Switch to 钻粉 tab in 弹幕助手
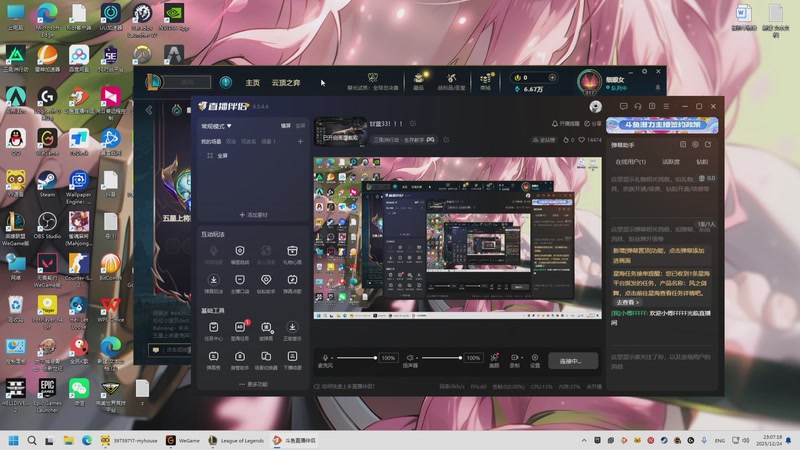The width and height of the screenshot is (800, 450). click(x=702, y=162)
